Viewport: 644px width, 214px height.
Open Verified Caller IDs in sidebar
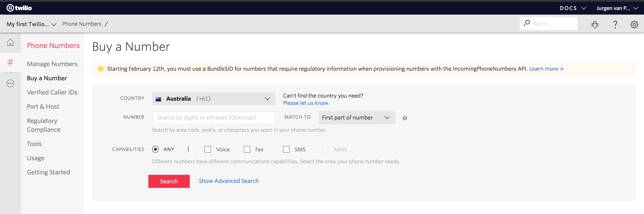tap(52, 92)
